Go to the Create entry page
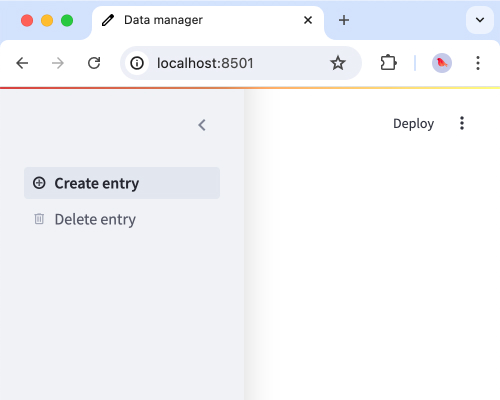 click(x=122, y=183)
